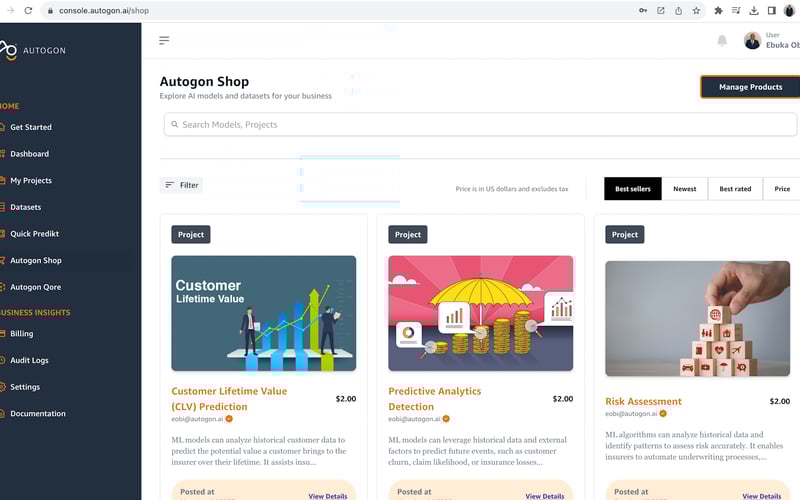Sort by Best rated
800x500 pixels.
(735, 189)
